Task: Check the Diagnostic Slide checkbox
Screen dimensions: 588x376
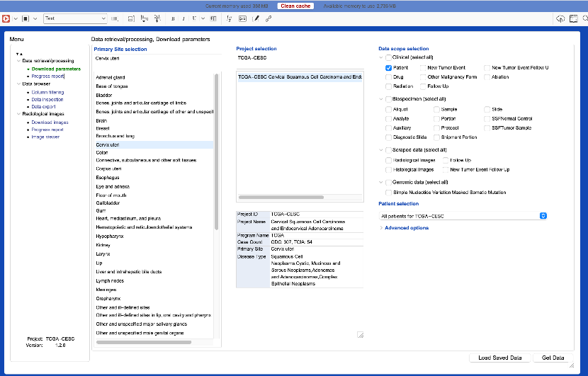Action: tap(389, 137)
